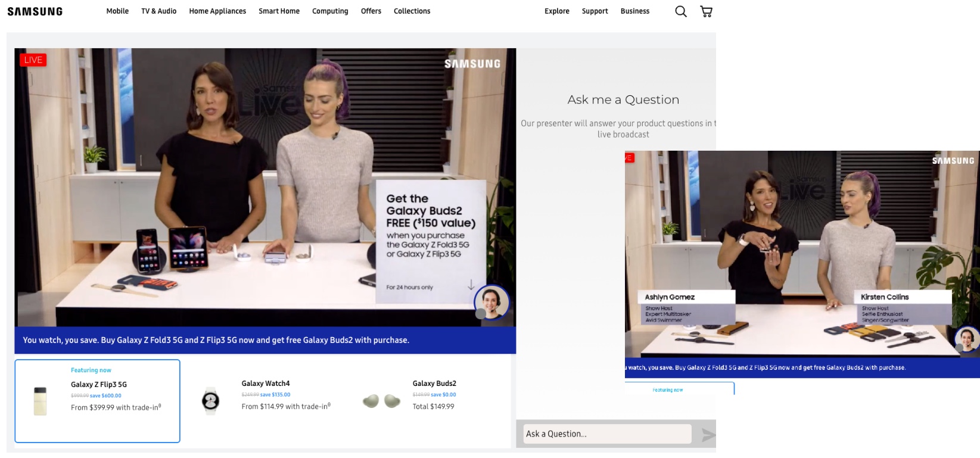Viewport: 980px width, 458px height.
Task: Open the search icon in header
Action: point(681,11)
